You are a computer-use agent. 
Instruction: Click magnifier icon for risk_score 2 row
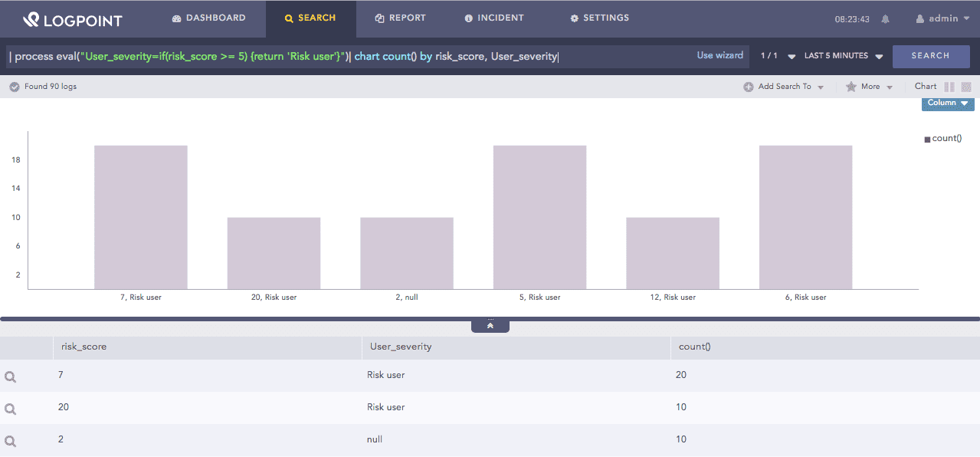[11, 441]
